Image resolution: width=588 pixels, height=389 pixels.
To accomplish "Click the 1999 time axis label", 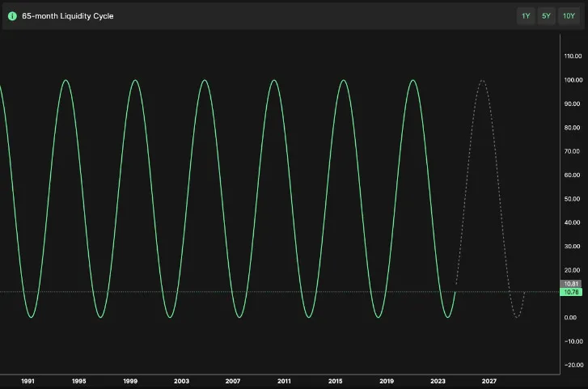I will pos(131,380).
